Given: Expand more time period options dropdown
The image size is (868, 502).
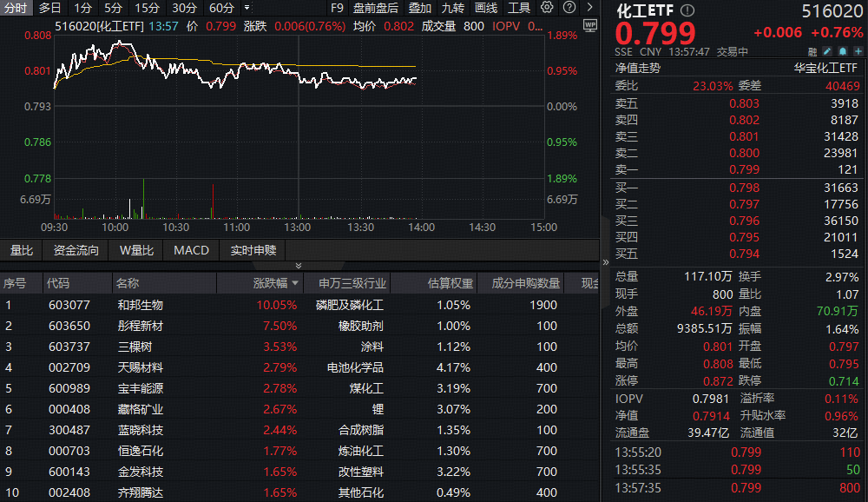Looking at the screenshot, I should click(x=247, y=8).
